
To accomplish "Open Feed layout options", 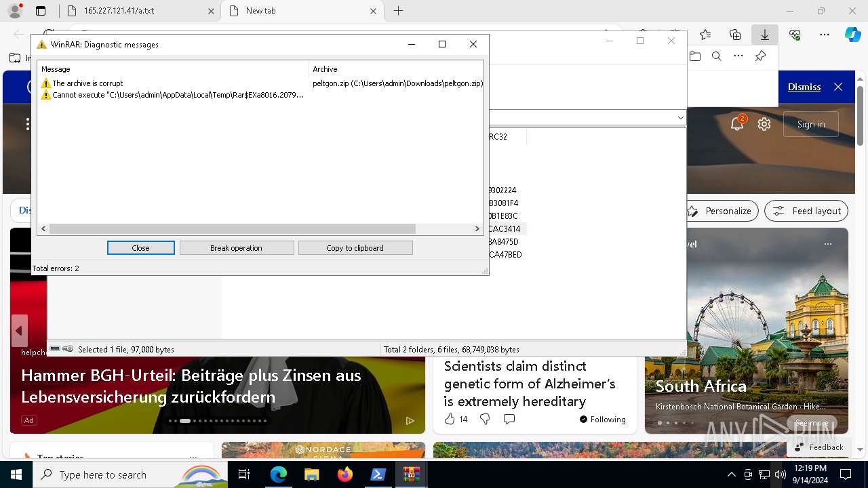I will coord(806,211).
